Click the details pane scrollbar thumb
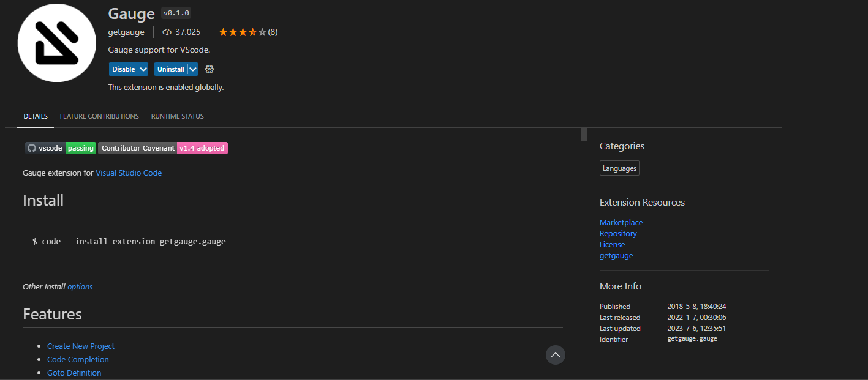The width and height of the screenshot is (868, 380). pos(584,135)
